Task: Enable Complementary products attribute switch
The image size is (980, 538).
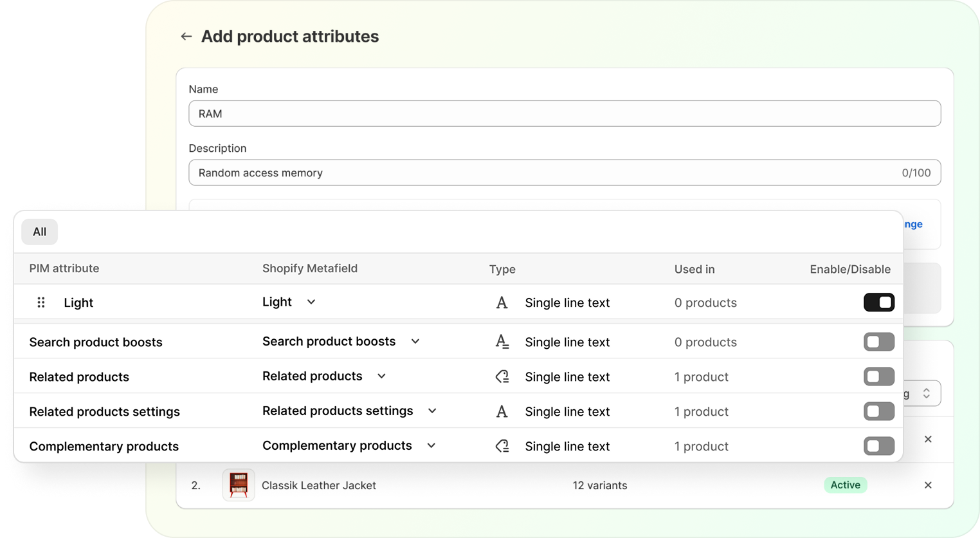Action: click(x=878, y=447)
